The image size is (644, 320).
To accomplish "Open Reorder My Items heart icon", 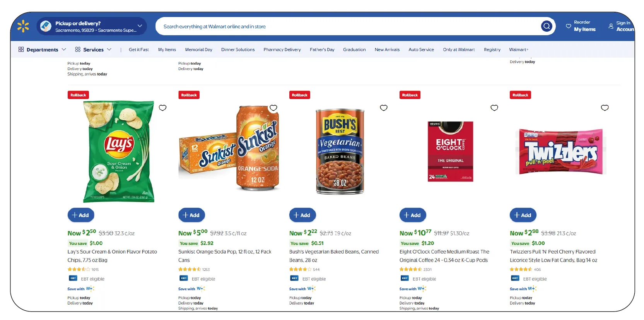I will (x=568, y=26).
